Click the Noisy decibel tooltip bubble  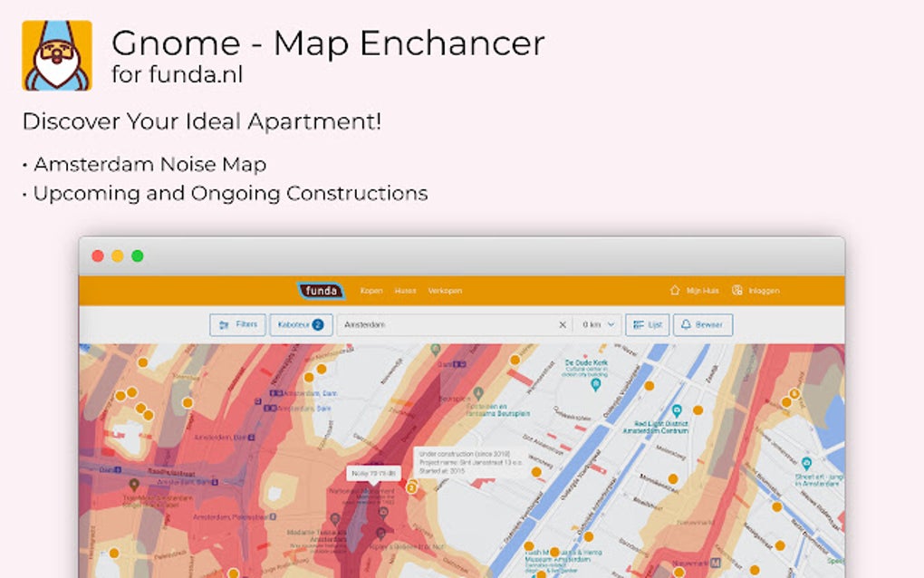[x=373, y=473]
